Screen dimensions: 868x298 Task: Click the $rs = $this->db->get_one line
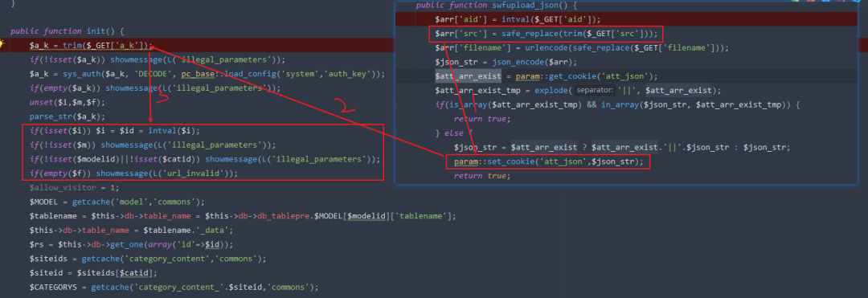[132, 245]
